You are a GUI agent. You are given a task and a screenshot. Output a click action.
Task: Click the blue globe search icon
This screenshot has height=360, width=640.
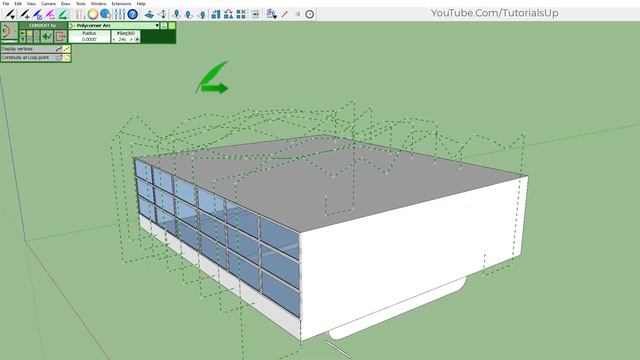[x=105, y=14]
